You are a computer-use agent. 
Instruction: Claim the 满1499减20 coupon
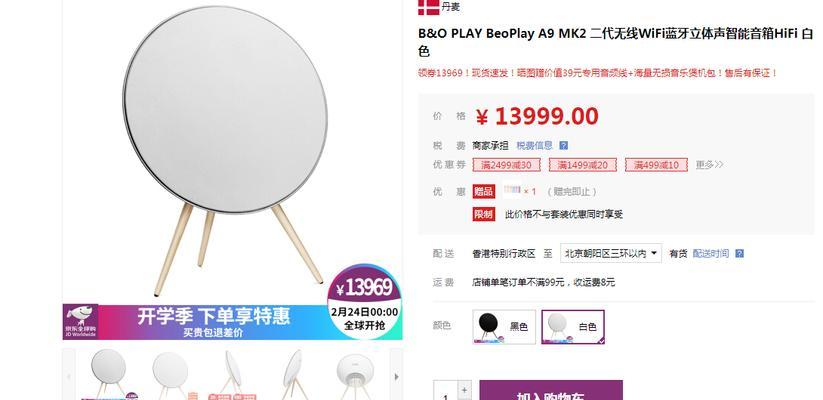[x=583, y=165]
